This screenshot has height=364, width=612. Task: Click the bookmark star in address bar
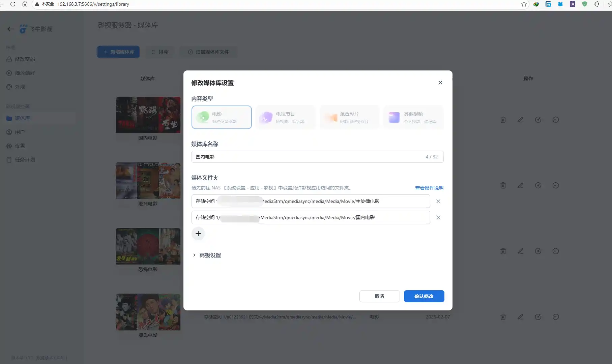[524, 4]
